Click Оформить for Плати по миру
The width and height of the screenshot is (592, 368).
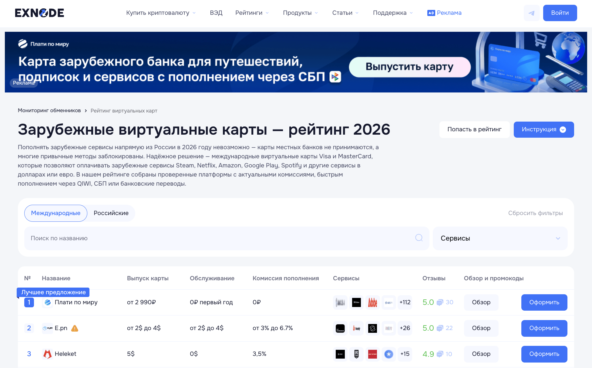(x=544, y=302)
